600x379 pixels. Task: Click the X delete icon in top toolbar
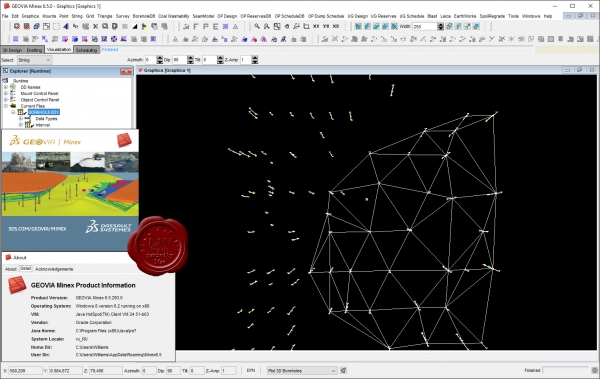tap(95, 26)
